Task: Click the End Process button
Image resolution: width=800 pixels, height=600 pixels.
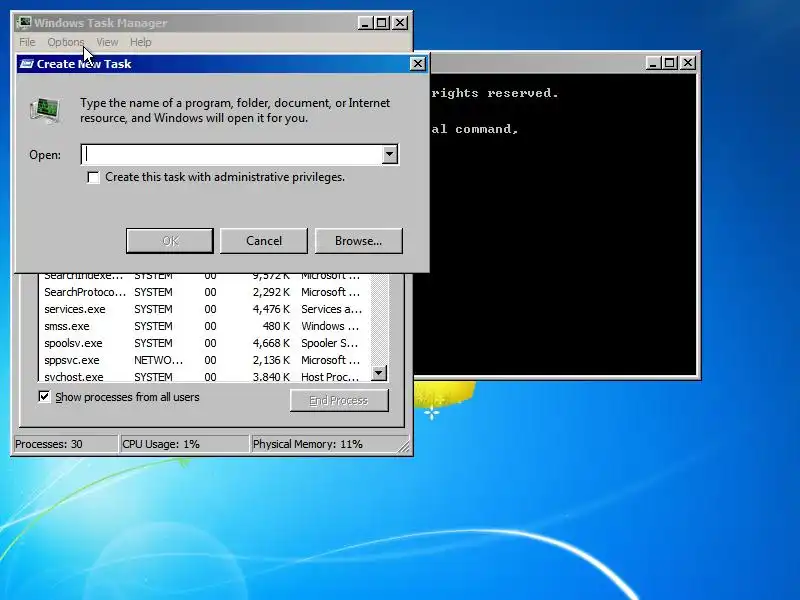Action: click(339, 401)
